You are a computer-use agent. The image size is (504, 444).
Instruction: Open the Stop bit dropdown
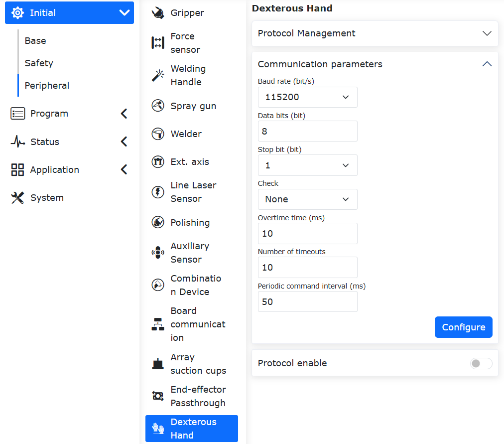[x=307, y=165]
